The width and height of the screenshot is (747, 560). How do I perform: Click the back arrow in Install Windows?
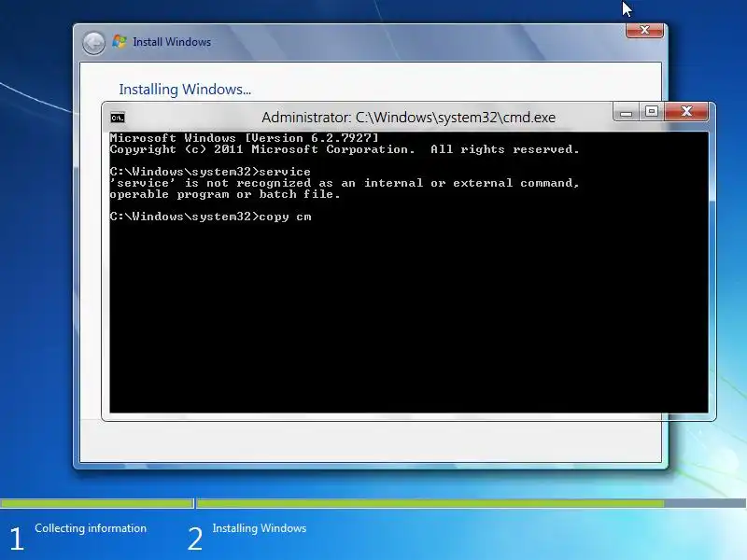point(93,43)
